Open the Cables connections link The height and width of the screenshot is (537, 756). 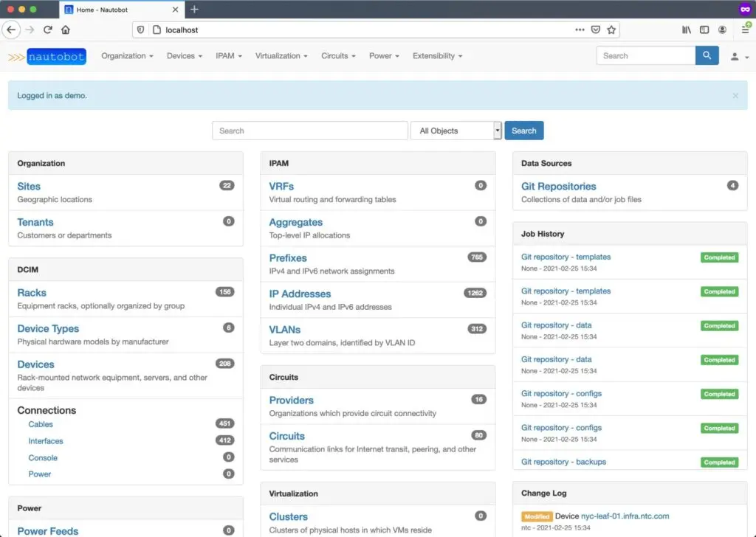click(41, 424)
